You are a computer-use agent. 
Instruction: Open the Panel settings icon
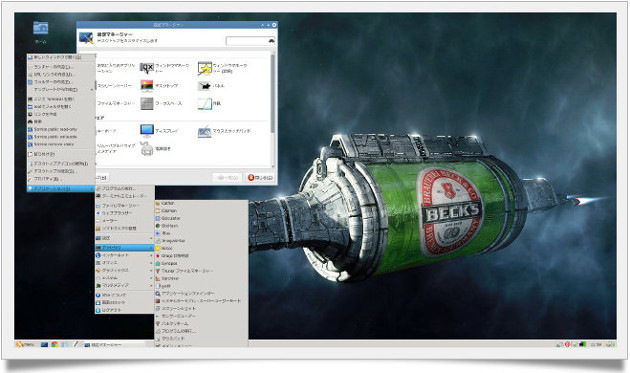pos(205,86)
